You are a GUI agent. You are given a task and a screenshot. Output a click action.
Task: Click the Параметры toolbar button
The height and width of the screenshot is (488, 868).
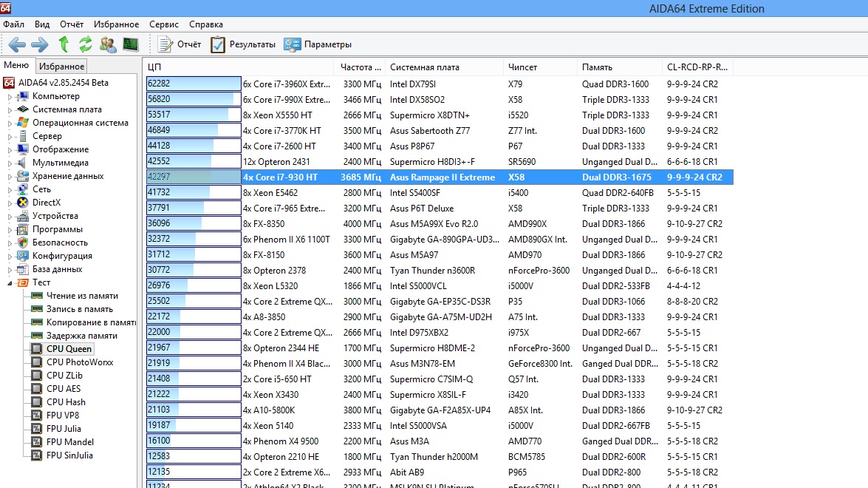(318, 44)
